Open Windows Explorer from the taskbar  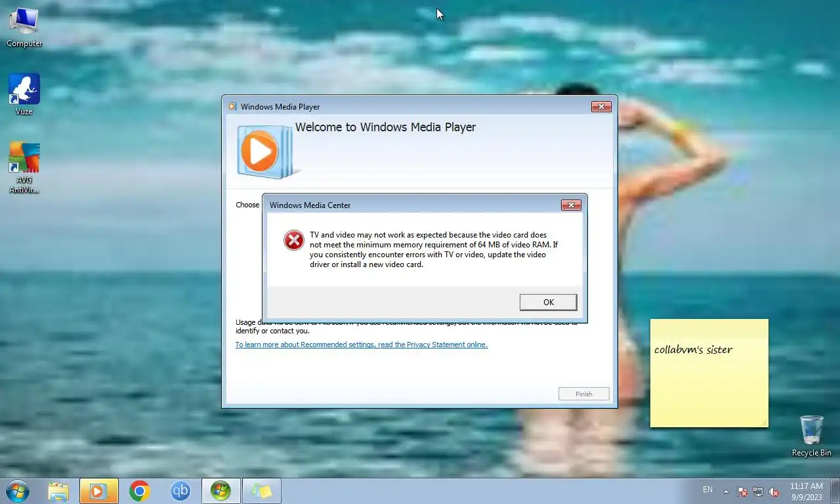(58, 491)
